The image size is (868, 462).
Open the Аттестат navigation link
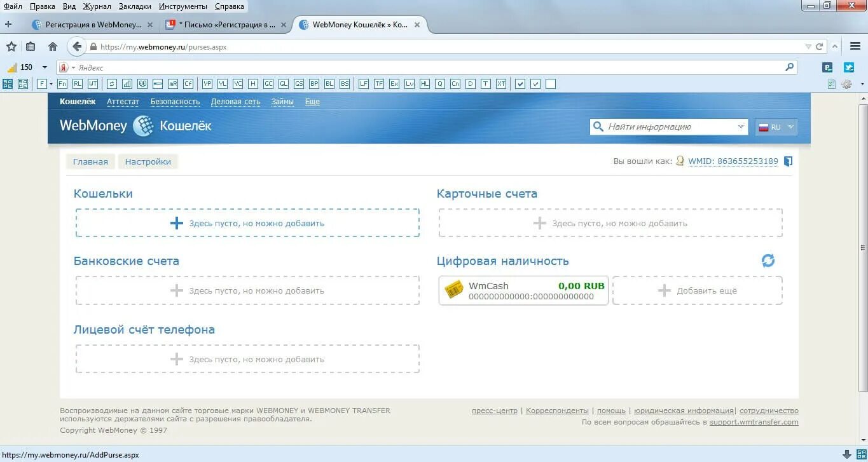(x=123, y=102)
